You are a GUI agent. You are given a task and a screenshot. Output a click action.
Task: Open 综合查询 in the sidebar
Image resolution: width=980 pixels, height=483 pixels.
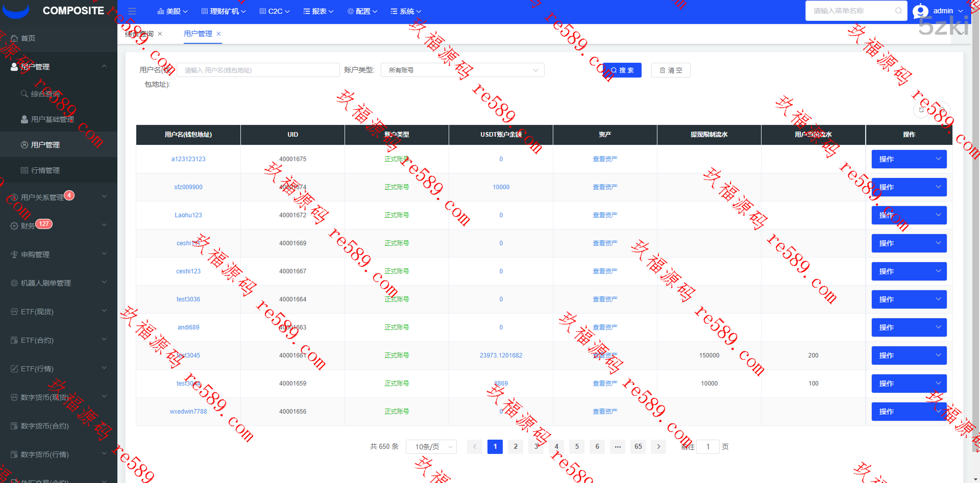tap(45, 94)
